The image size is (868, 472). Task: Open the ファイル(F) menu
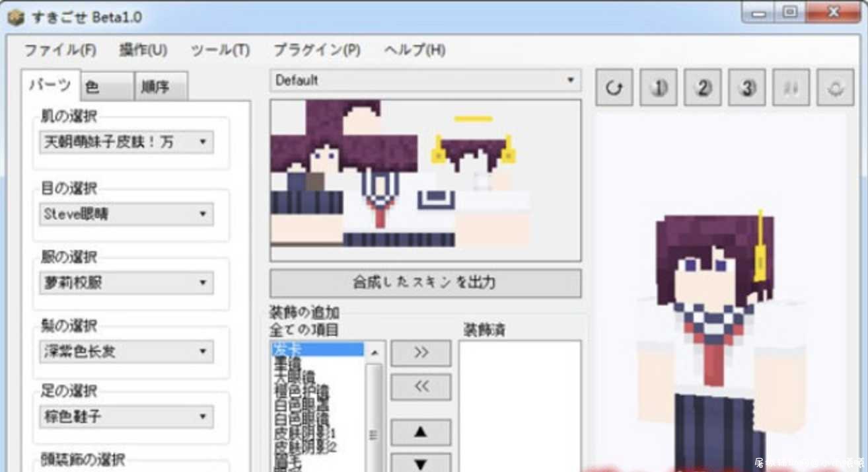pos(59,50)
